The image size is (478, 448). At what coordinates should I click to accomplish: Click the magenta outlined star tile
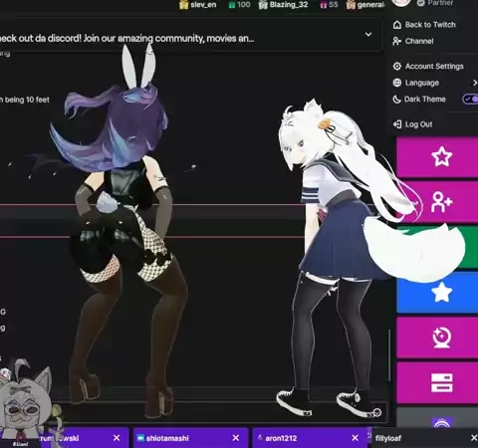[437, 157]
